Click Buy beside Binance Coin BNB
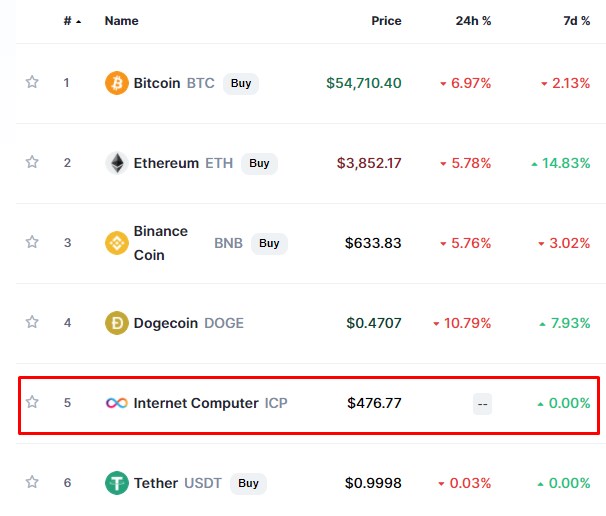 [269, 243]
